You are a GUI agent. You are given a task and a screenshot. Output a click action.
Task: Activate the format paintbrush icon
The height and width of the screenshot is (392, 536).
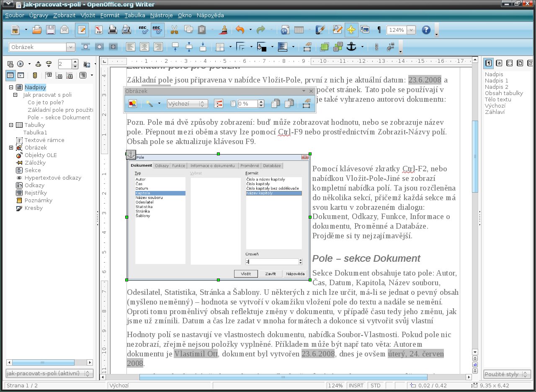click(224, 30)
